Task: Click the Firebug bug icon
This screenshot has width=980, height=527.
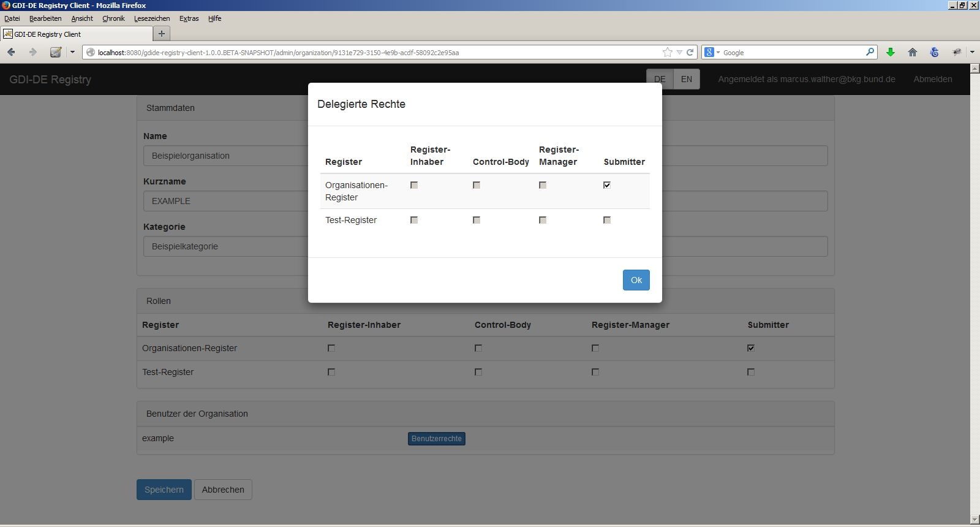Action: tap(957, 53)
